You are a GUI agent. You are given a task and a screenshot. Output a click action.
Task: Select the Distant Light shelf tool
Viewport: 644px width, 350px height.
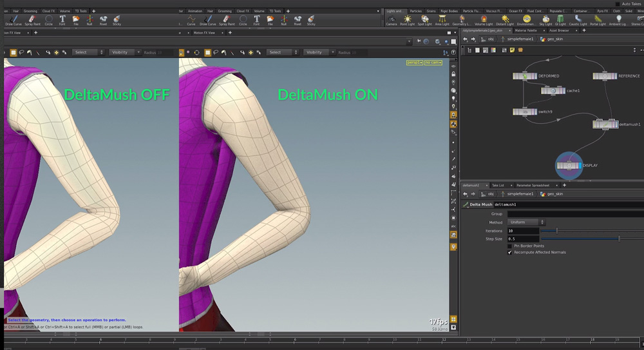click(505, 21)
